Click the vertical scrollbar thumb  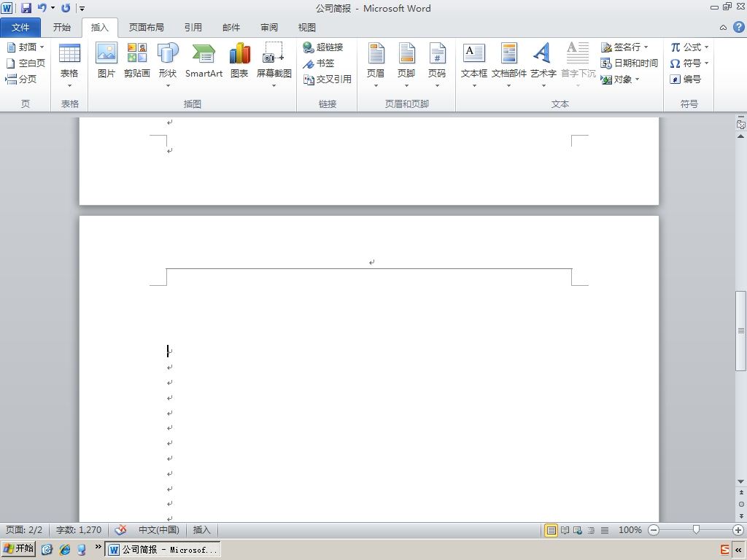(x=741, y=330)
